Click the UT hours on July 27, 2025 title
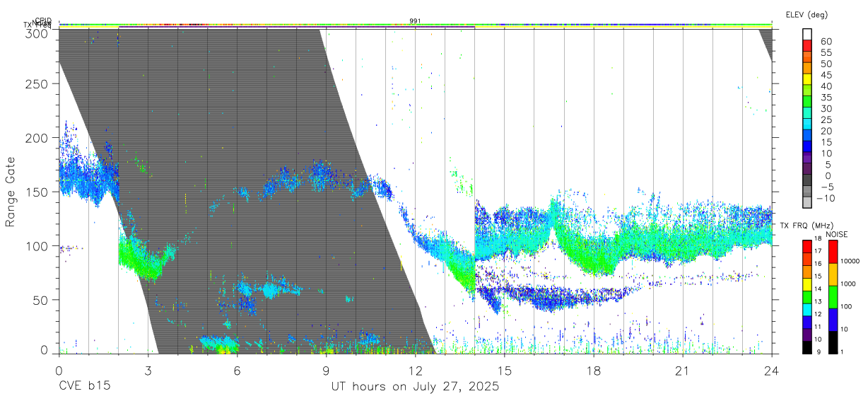This screenshot has height=401, width=868. (x=415, y=387)
